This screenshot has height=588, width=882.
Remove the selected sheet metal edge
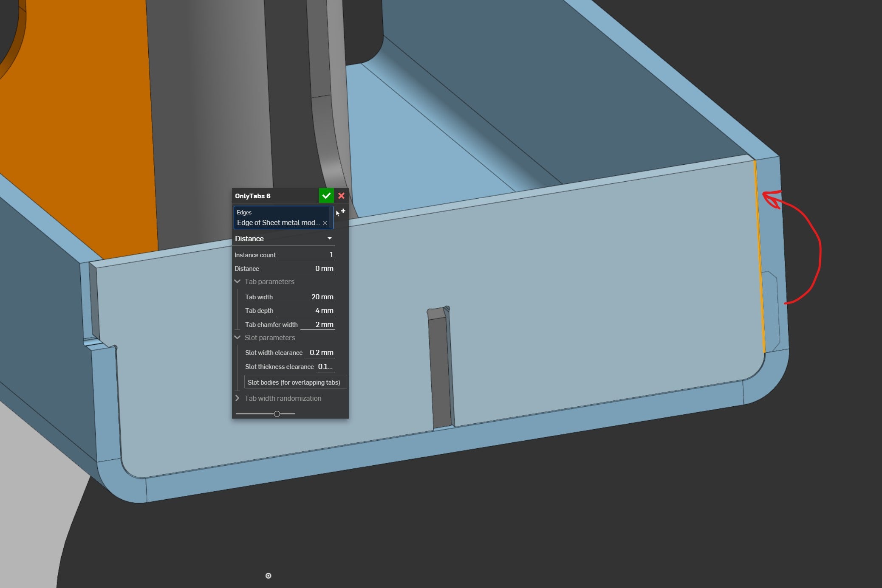coord(325,223)
